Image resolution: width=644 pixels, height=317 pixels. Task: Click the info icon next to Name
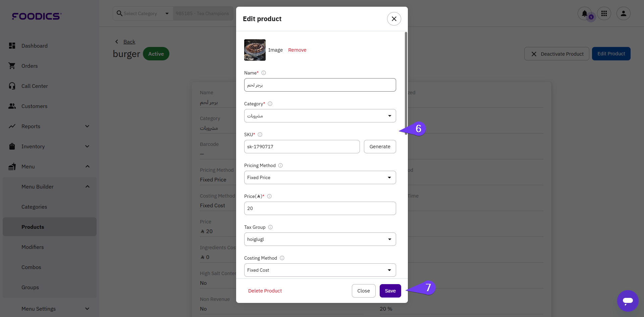264,73
